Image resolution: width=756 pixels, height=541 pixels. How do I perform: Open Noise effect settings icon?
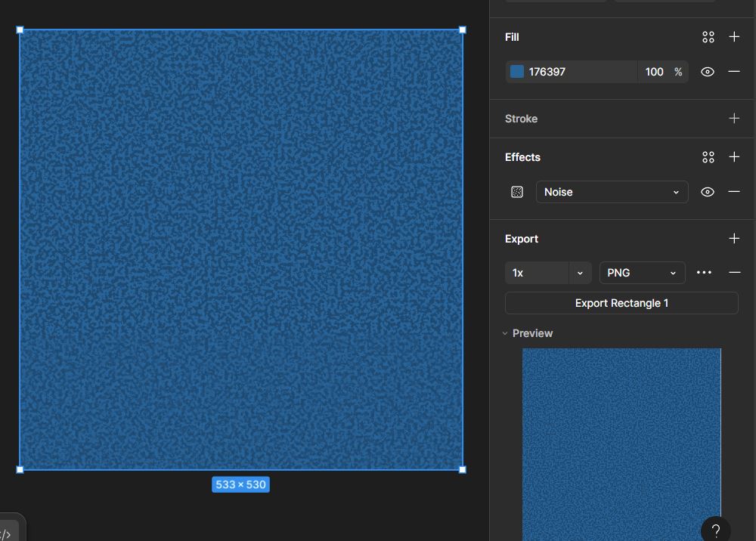pos(517,192)
